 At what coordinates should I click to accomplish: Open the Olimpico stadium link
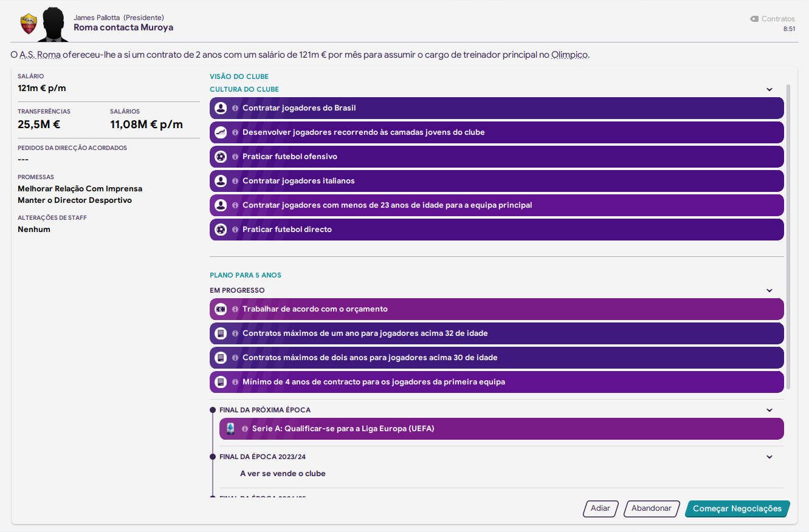(570, 55)
